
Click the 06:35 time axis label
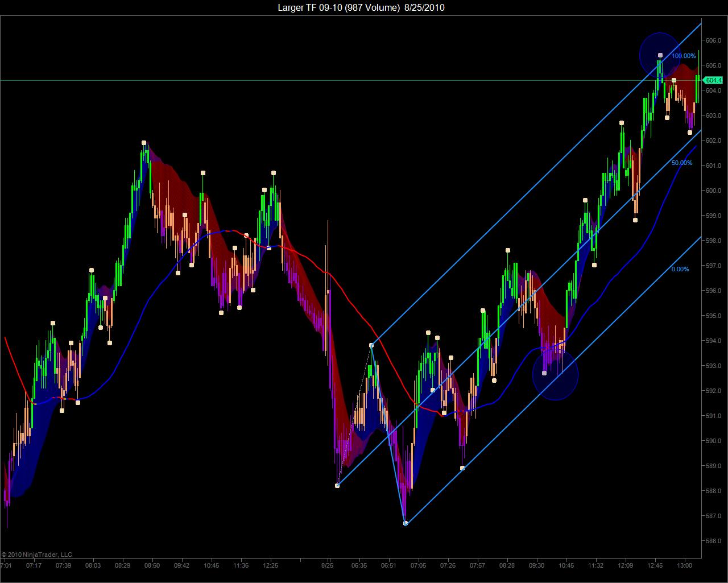(359, 565)
